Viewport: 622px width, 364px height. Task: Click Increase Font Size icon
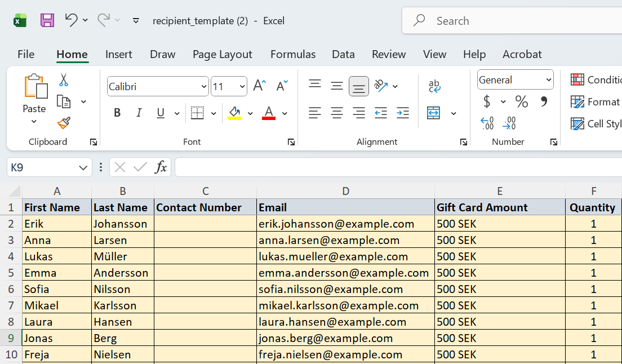[259, 86]
